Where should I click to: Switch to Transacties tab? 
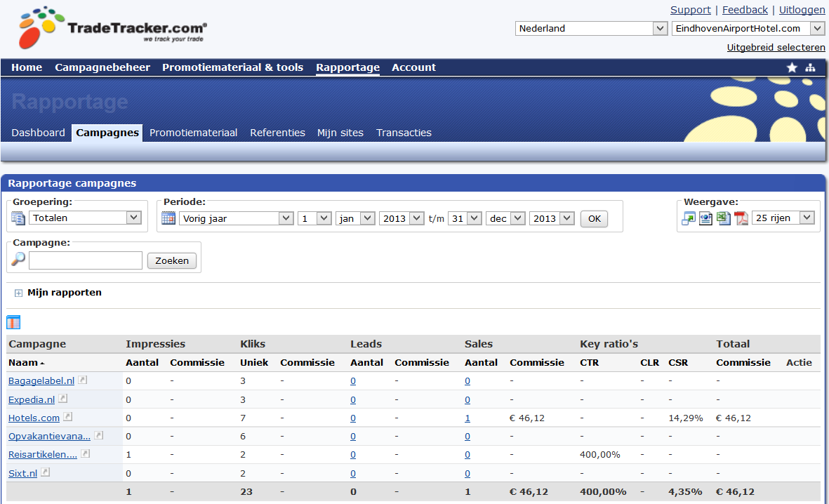click(404, 133)
